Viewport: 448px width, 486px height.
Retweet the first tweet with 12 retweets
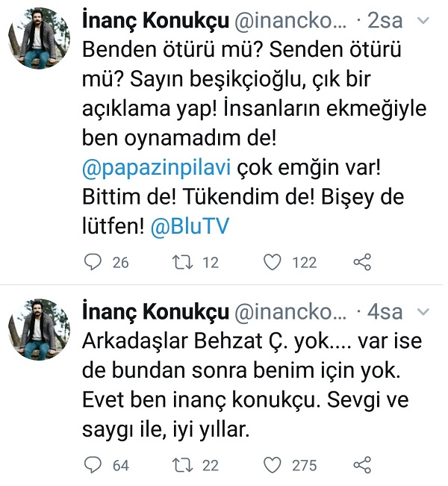tap(182, 262)
